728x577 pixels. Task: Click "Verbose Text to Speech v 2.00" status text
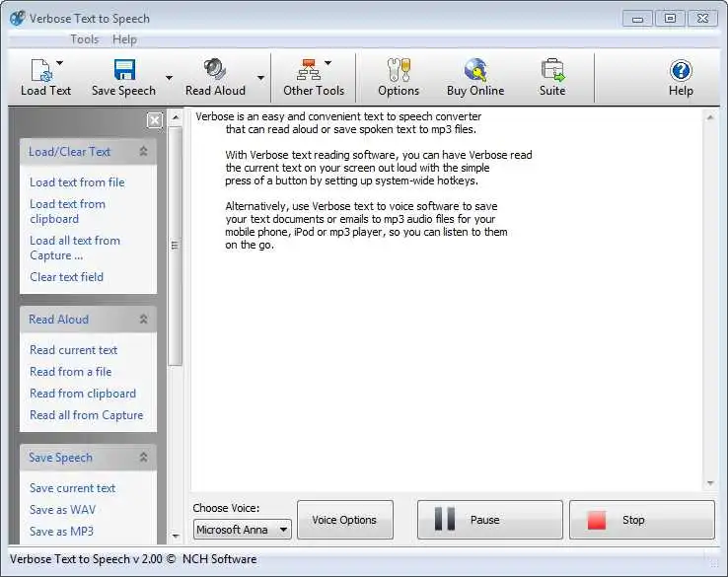87,559
